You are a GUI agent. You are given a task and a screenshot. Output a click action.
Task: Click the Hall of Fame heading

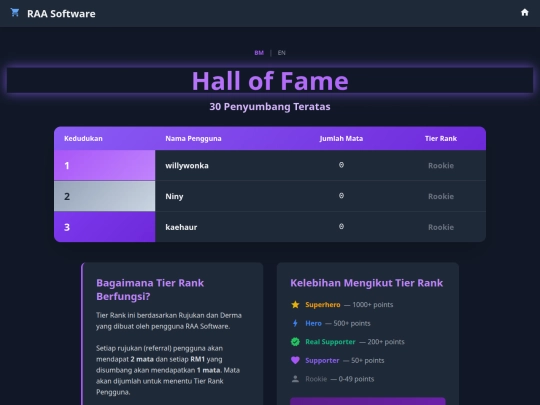click(x=270, y=81)
